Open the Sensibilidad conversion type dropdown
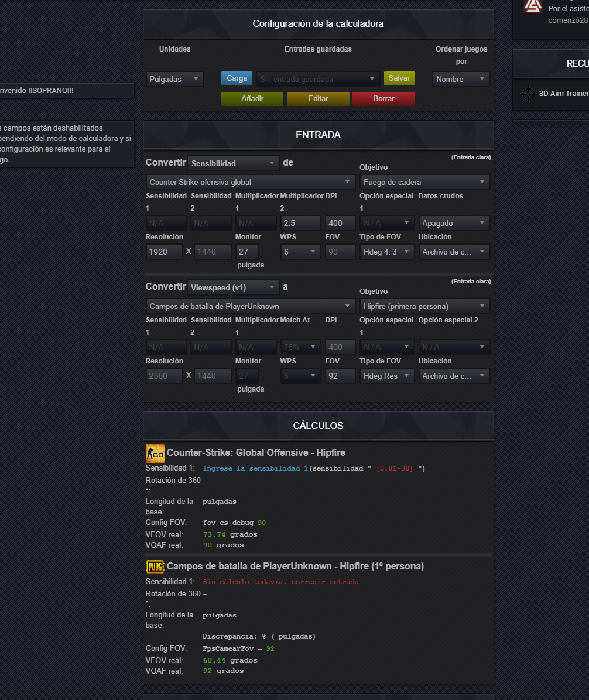 234,163
